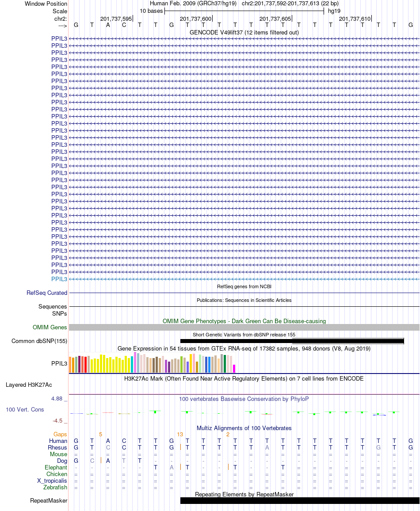Screen dimensions: 420x511
Task: Click base C in the top sequence row
Action: [x=124, y=25]
